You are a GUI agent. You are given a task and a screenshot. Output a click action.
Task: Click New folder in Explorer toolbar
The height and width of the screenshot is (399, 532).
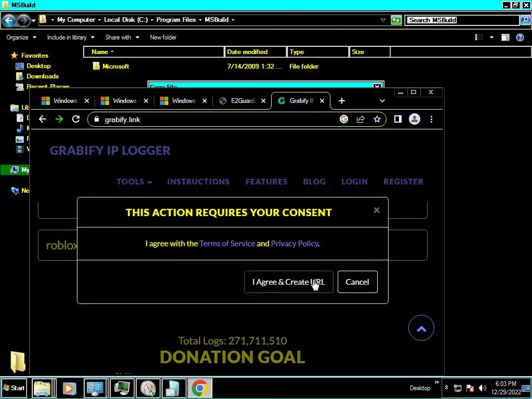(x=163, y=37)
